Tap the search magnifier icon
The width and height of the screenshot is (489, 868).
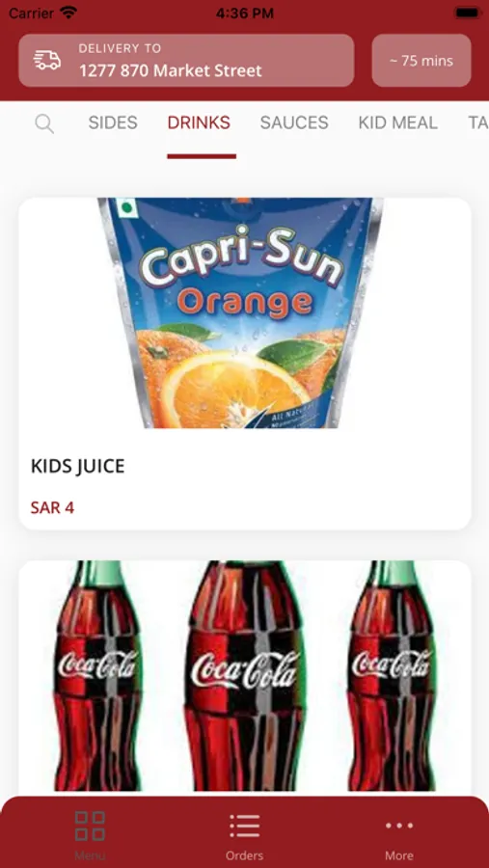point(44,123)
